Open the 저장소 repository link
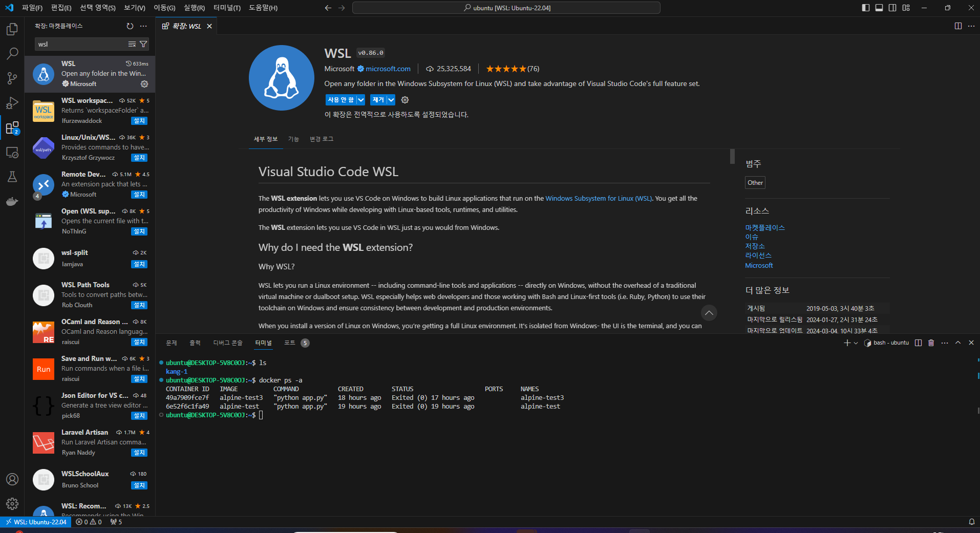Screen dimensions: 980x533 (x=755, y=246)
